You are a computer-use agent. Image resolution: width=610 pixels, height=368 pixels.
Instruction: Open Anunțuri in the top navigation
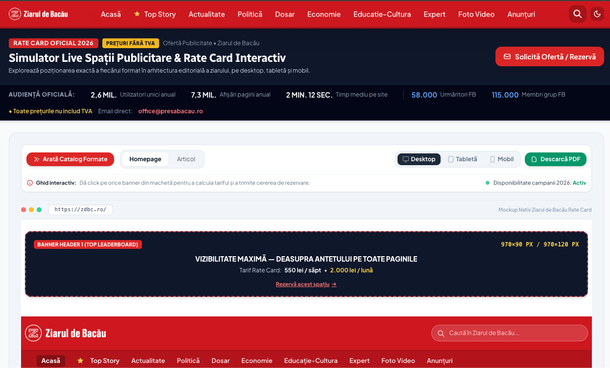[521, 14]
